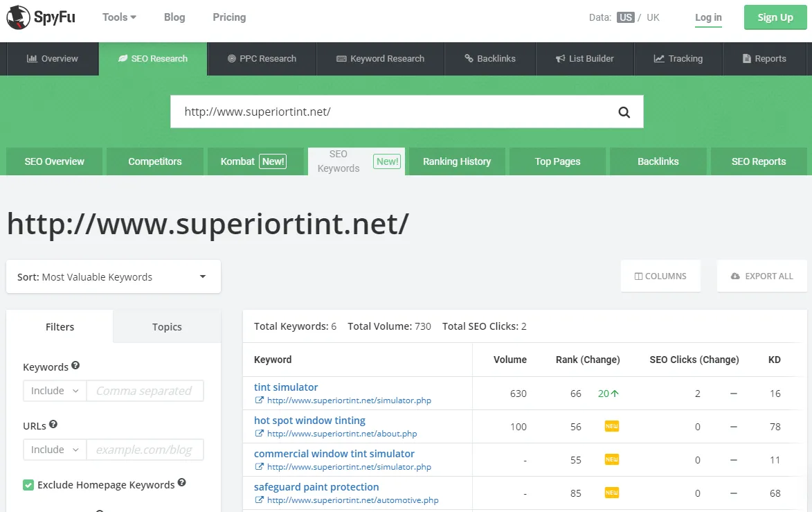Switch data region to UK
Image resolution: width=812 pixels, height=512 pixels.
(653, 17)
